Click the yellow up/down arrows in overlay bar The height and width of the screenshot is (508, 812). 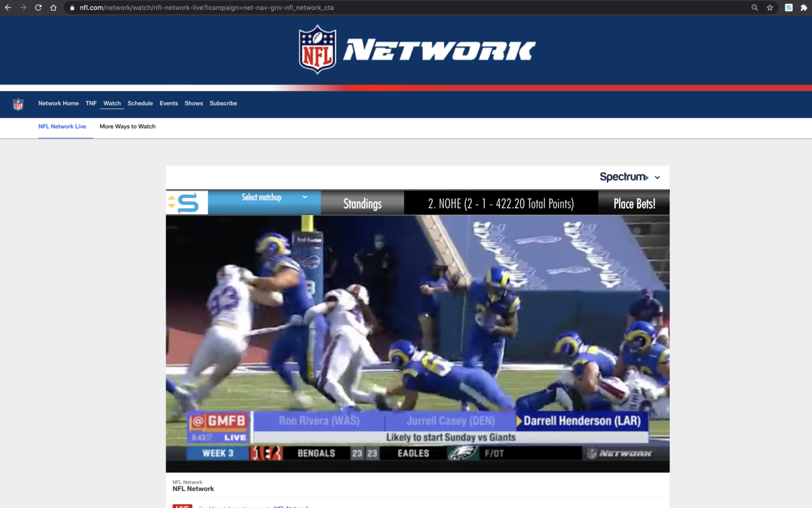[x=171, y=202]
